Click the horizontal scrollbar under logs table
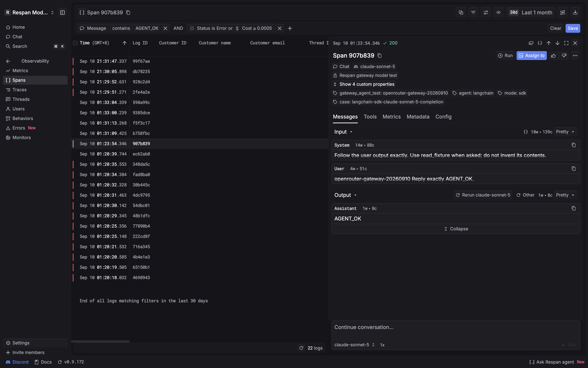The image size is (588, 368). point(100,342)
